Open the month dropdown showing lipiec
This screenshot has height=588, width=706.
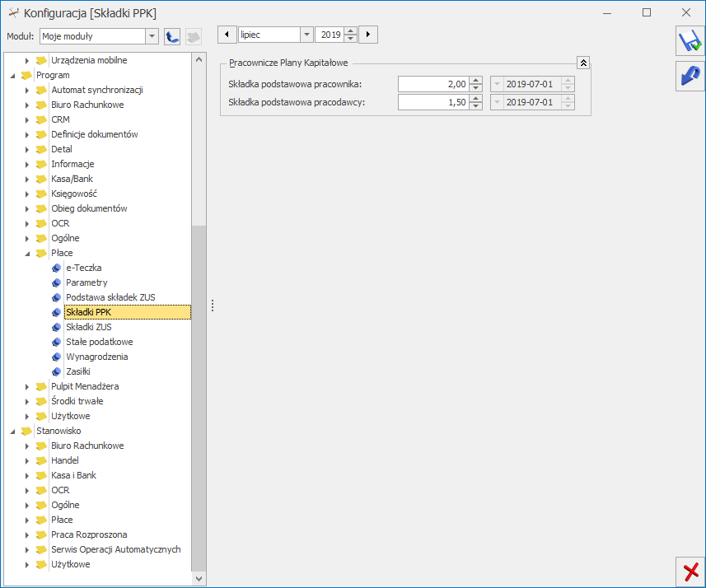tap(306, 35)
